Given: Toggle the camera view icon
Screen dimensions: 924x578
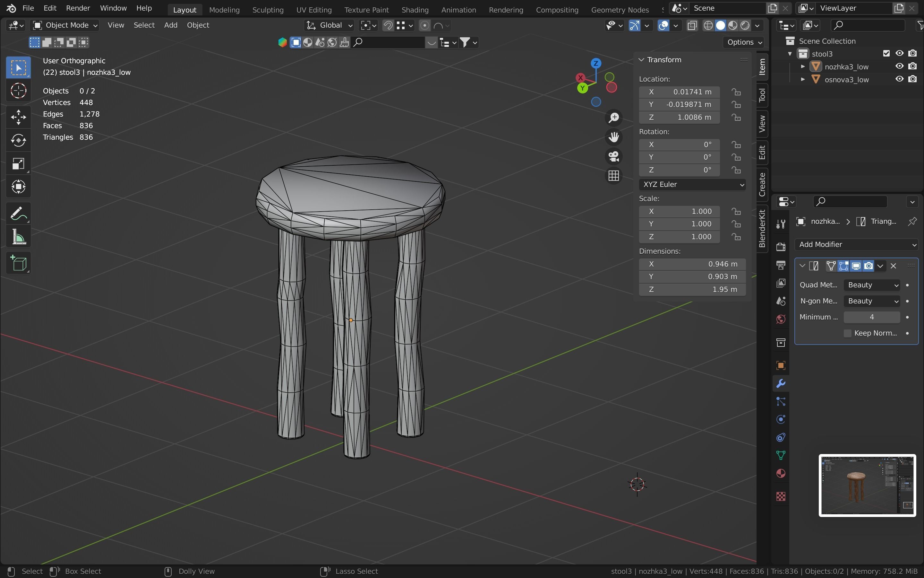Looking at the screenshot, I should (613, 156).
